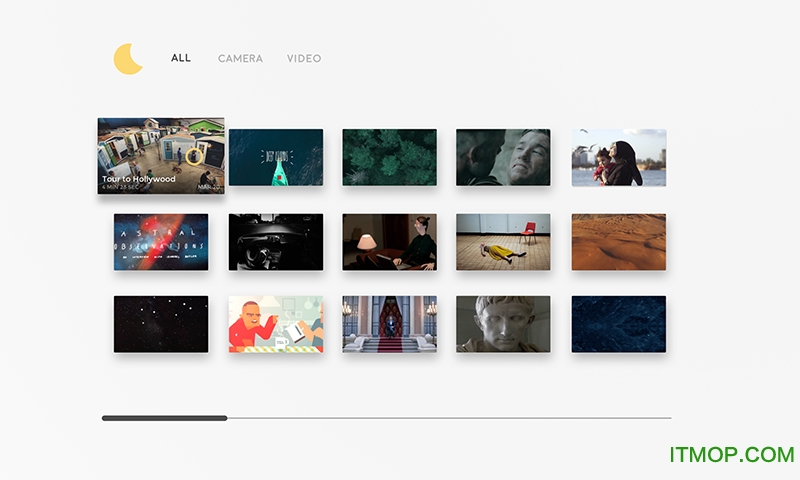Screen dimensions: 800x480
Task: Select the ALL tab
Action: point(181,58)
